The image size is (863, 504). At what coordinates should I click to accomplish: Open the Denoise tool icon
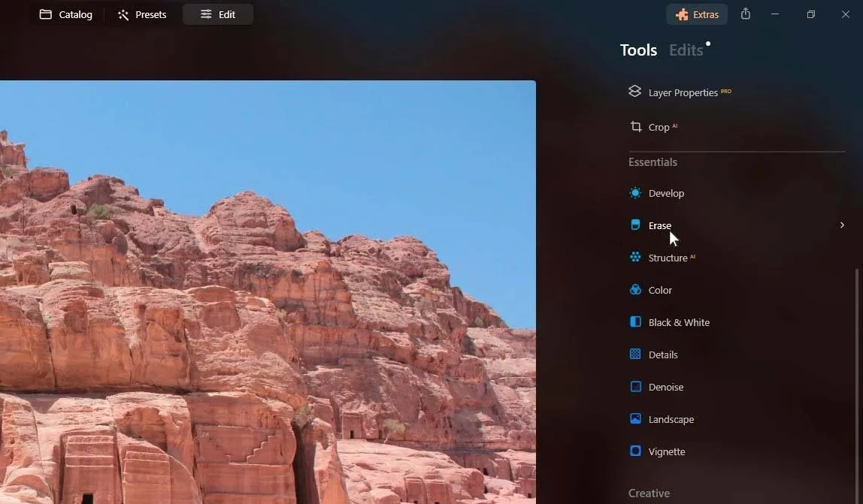tap(635, 387)
